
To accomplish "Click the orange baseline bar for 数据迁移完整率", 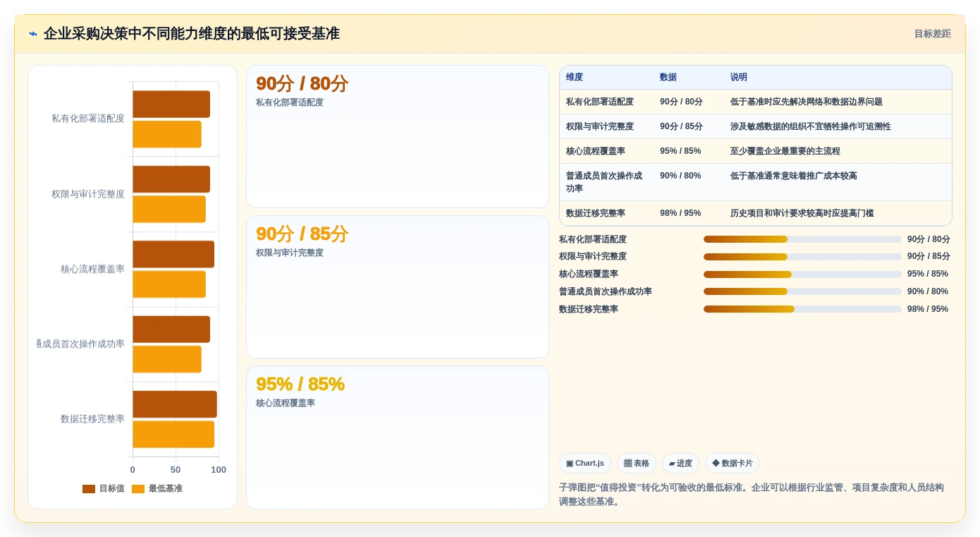I will [x=173, y=434].
